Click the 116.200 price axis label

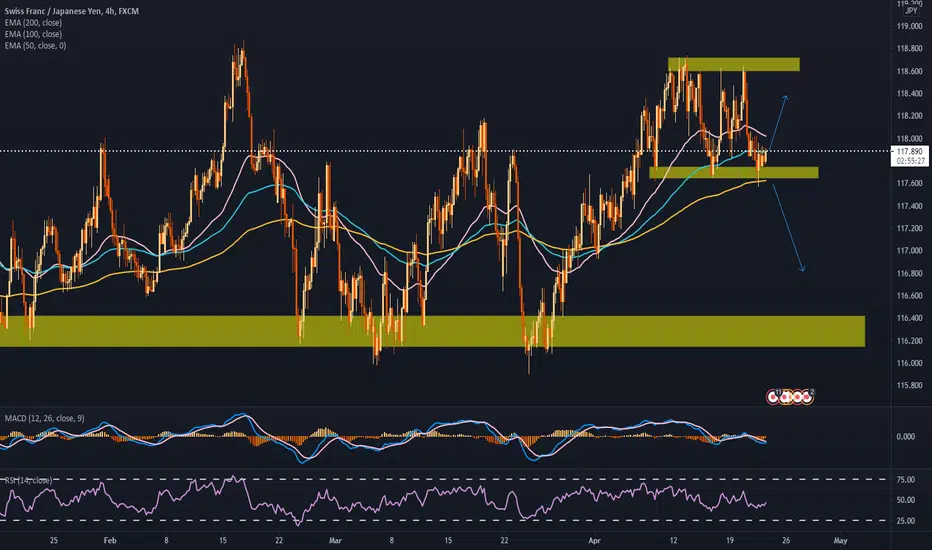pyautogui.click(x=909, y=341)
